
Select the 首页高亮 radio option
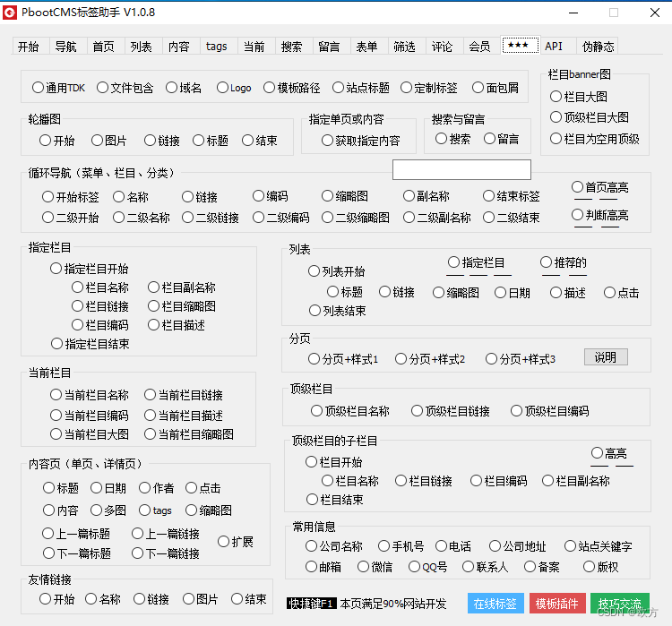point(600,187)
